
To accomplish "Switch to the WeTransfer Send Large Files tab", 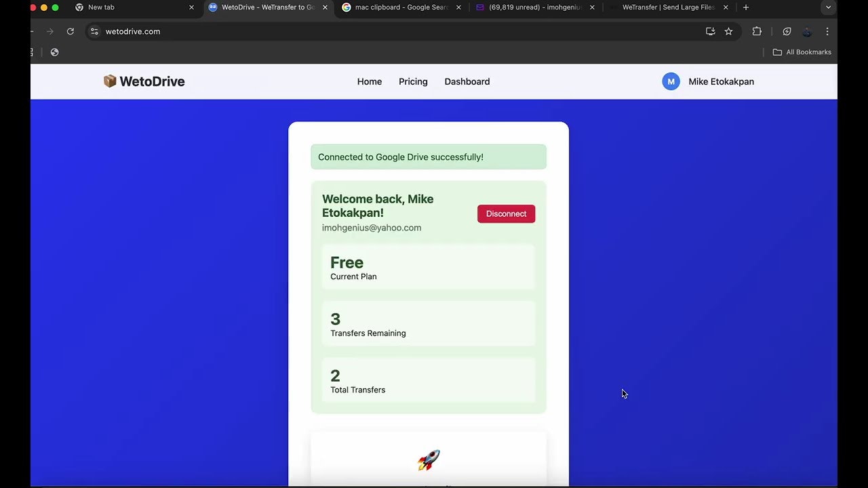I will coord(669,7).
